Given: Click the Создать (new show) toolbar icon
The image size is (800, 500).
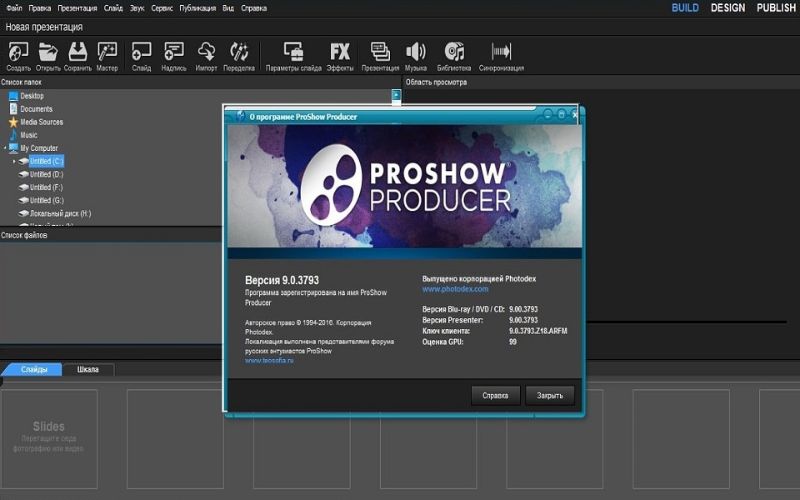Looking at the screenshot, I should pos(18,52).
